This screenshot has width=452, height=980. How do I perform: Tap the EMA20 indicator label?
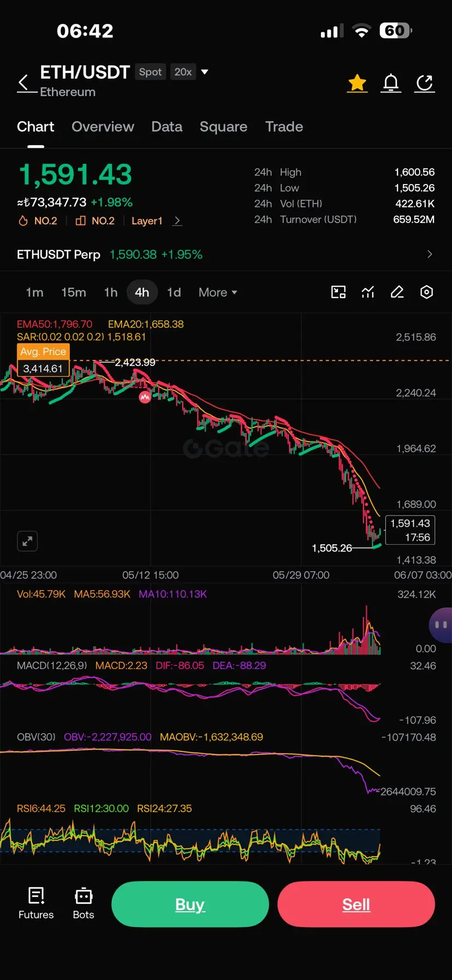(146, 324)
